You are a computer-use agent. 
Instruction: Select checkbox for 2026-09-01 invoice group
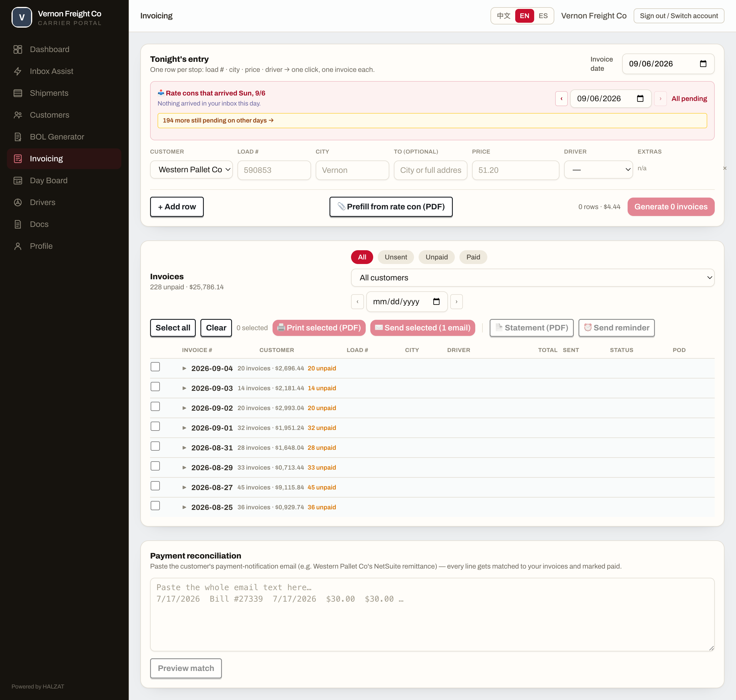point(155,426)
